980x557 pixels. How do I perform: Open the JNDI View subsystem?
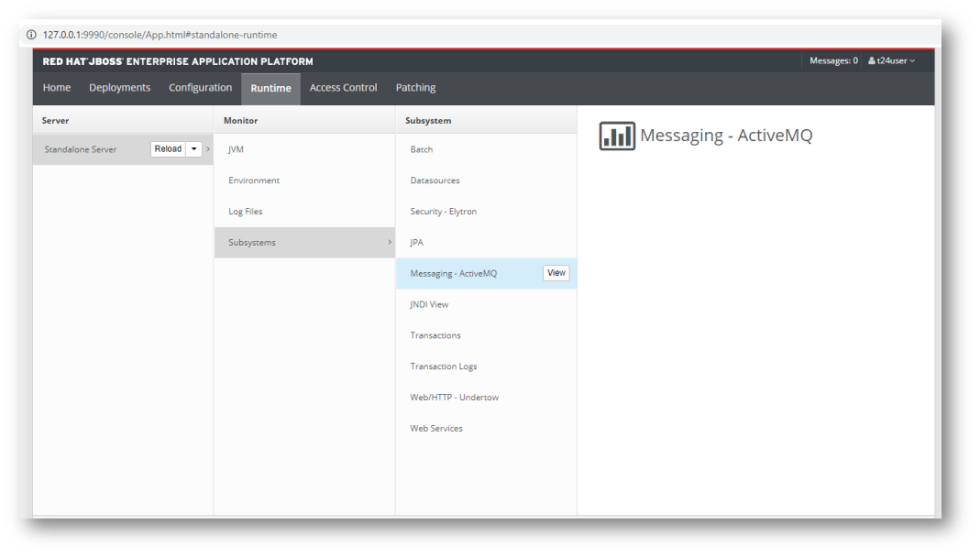[x=429, y=304]
